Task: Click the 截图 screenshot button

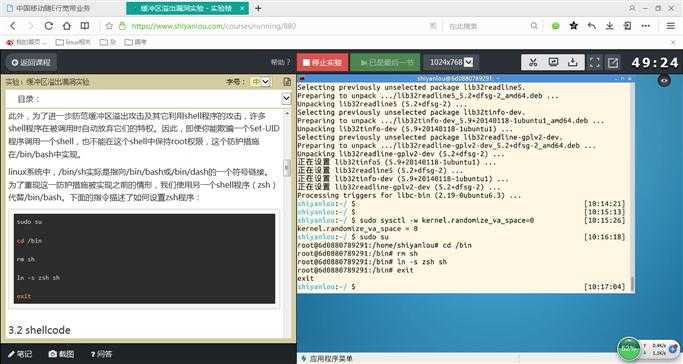Action: (61, 354)
